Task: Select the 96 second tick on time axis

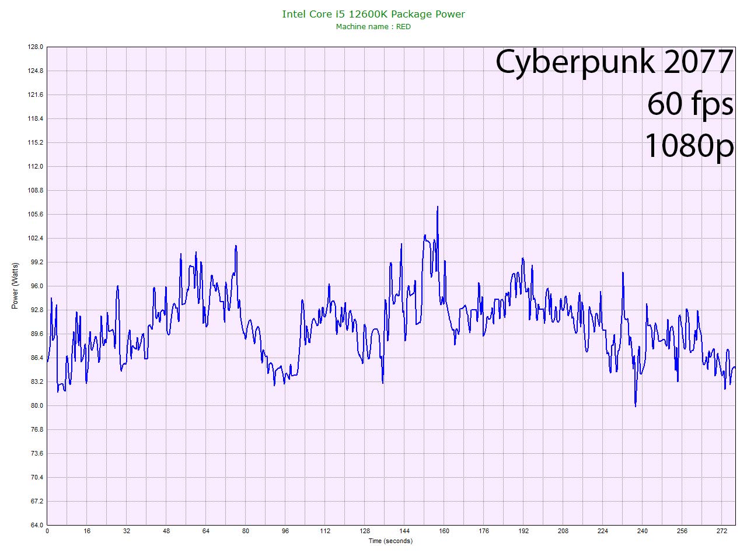Action: click(285, 531)
